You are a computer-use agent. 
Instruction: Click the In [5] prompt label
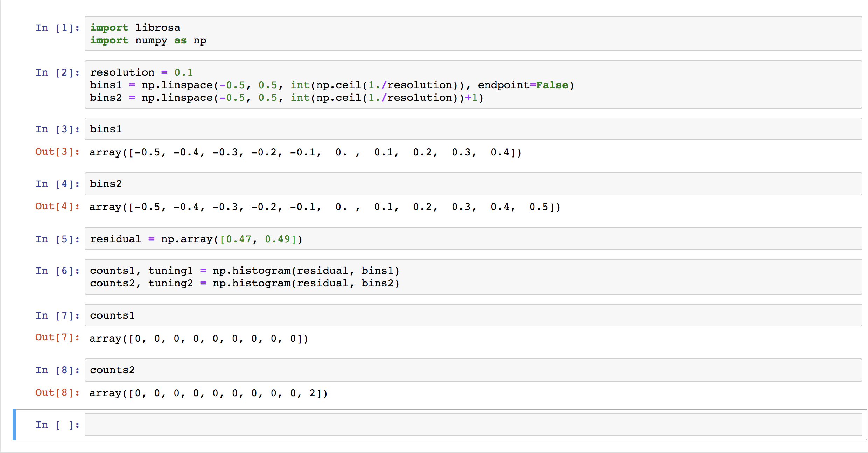[x=57, y=238]
